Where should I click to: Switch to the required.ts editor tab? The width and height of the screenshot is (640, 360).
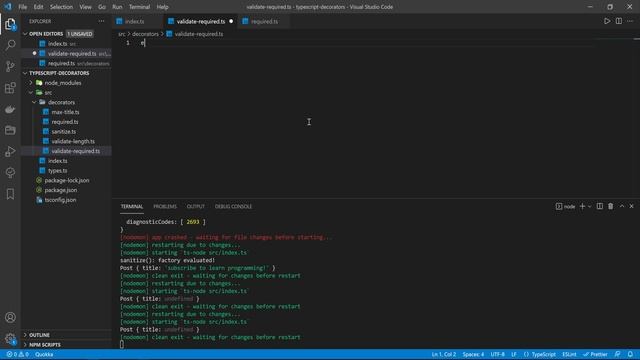click(x=264, y=21)
